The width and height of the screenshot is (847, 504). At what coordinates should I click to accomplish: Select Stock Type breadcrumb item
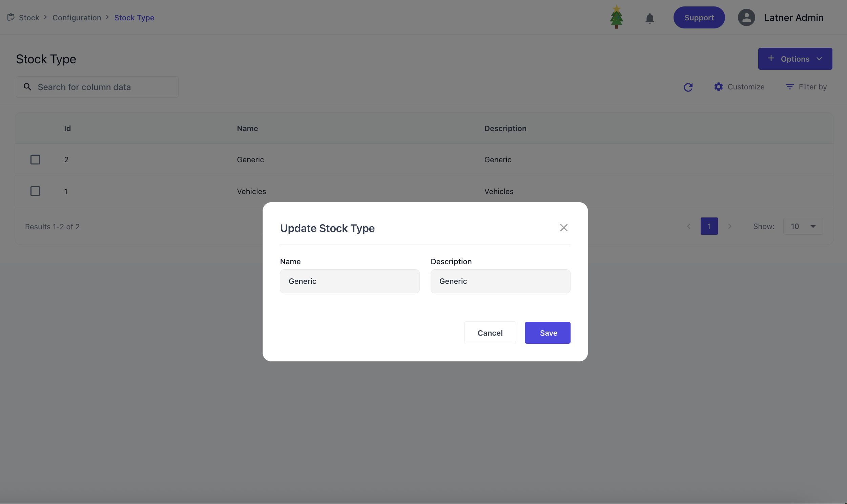tap(134, 18)
